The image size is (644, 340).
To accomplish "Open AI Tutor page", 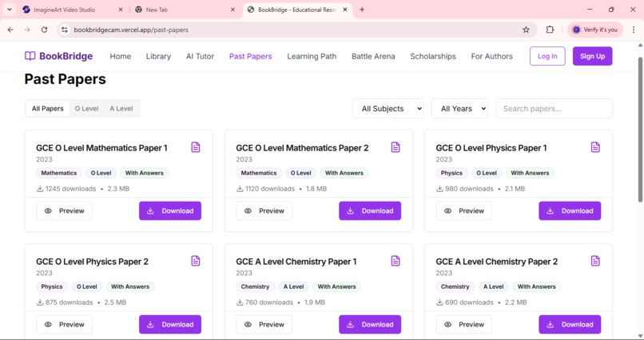I will [x=200, y=56].
